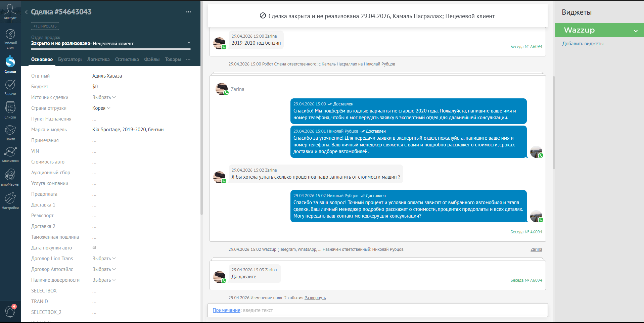Open Беседа № A6094 link under the 15:02 manager reply

coord(526,232)
